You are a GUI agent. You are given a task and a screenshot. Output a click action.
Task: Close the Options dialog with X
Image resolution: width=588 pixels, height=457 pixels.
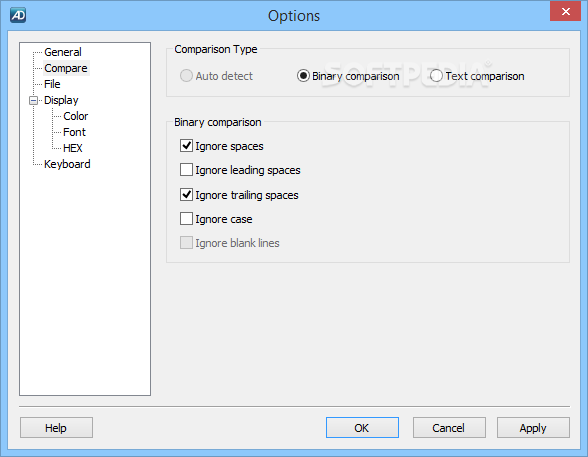[x=566, y=11]
